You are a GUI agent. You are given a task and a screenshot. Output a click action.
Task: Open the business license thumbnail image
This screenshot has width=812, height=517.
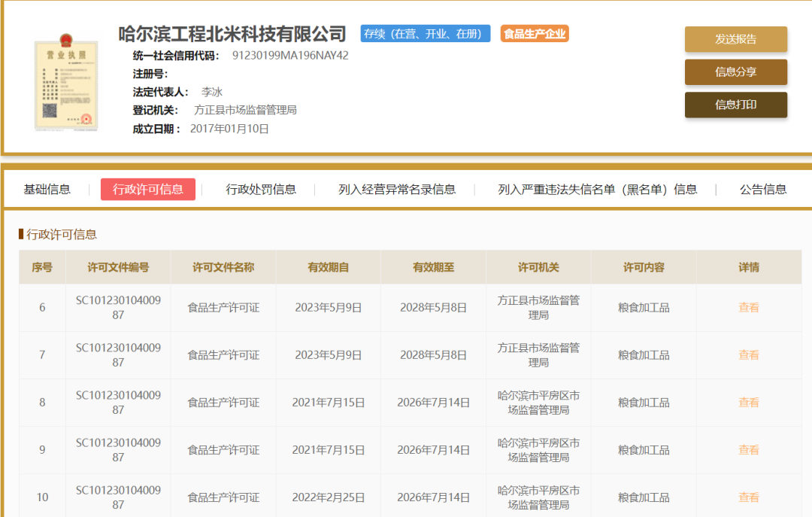point(65,82)
